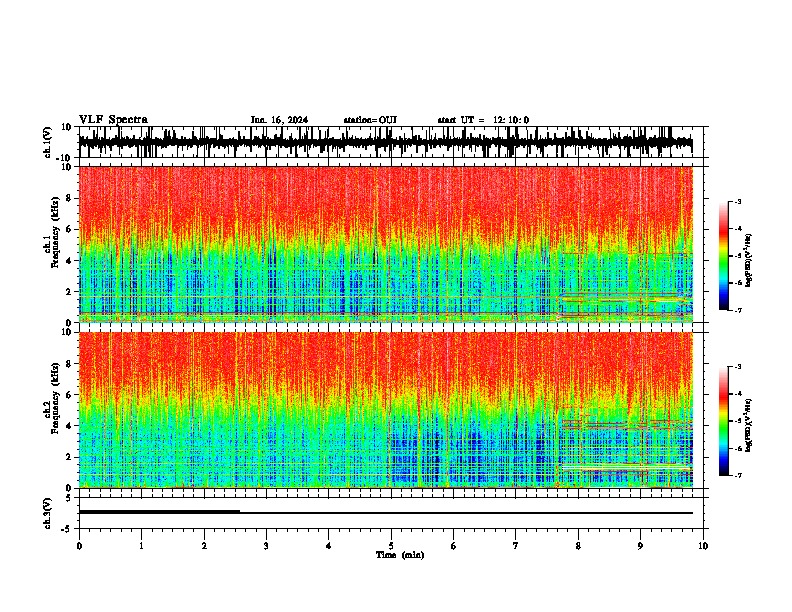Click the "station=OUI" header text
Screen dimensions: 792x612
click(370, 120)
